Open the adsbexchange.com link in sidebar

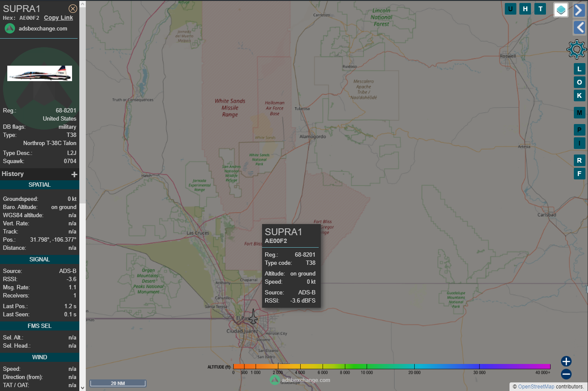coord(43,29)
